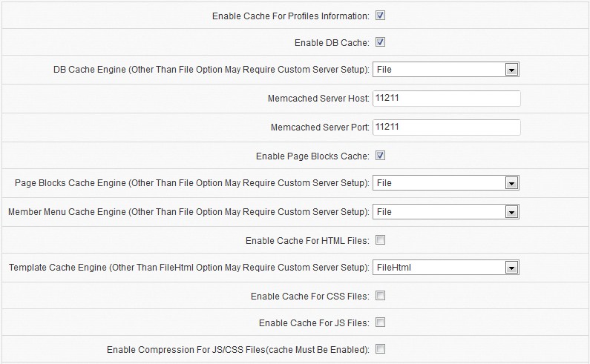Click the 'Page Blocks Cache Engine' label text
590x364 pixels.
click(x=191, y=183)
